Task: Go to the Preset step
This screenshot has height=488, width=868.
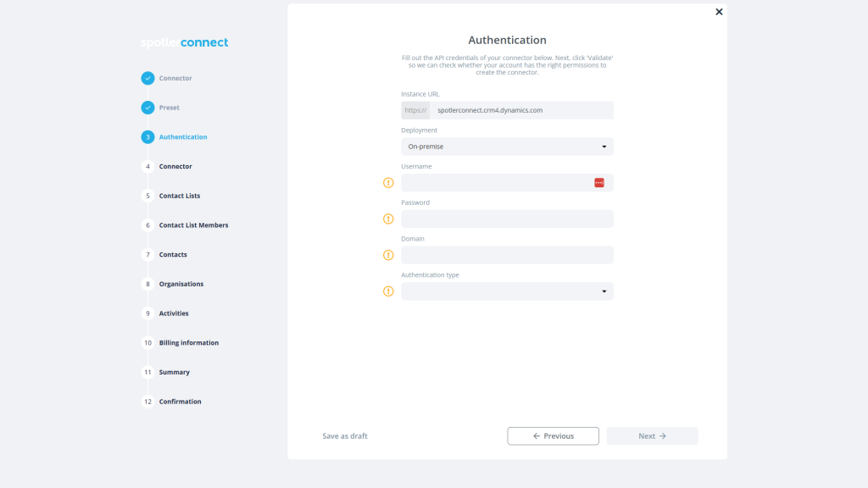Action: (x=170, y=108)
